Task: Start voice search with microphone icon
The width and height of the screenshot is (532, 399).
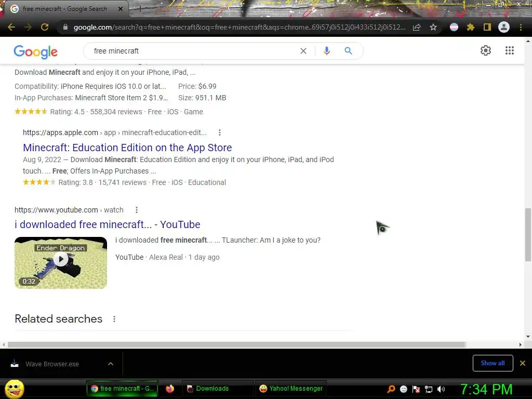Action: tap(326, 51)
